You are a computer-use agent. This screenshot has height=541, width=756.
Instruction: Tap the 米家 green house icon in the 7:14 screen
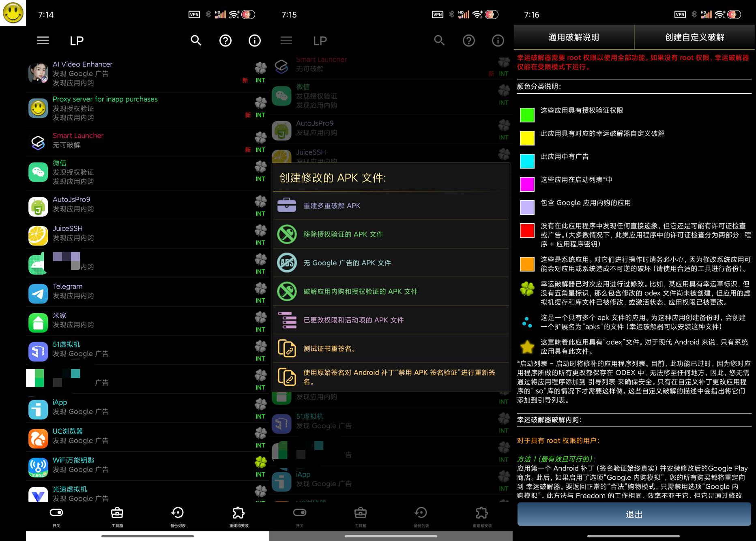click(x=38, y=323)
